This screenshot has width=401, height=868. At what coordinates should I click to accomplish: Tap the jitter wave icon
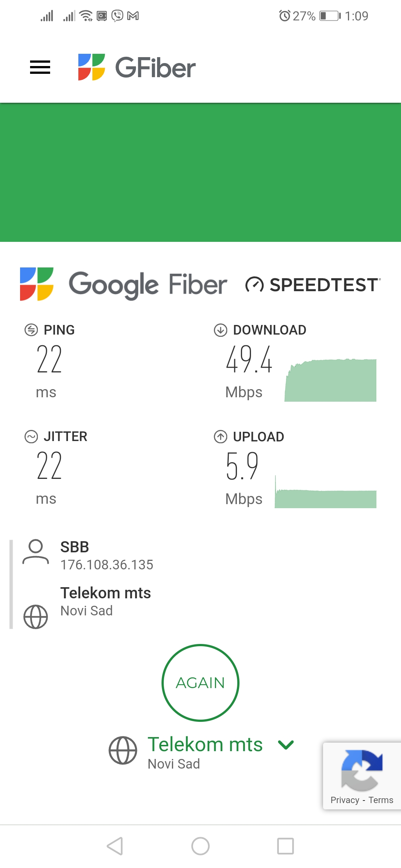[x=31, y=437]
